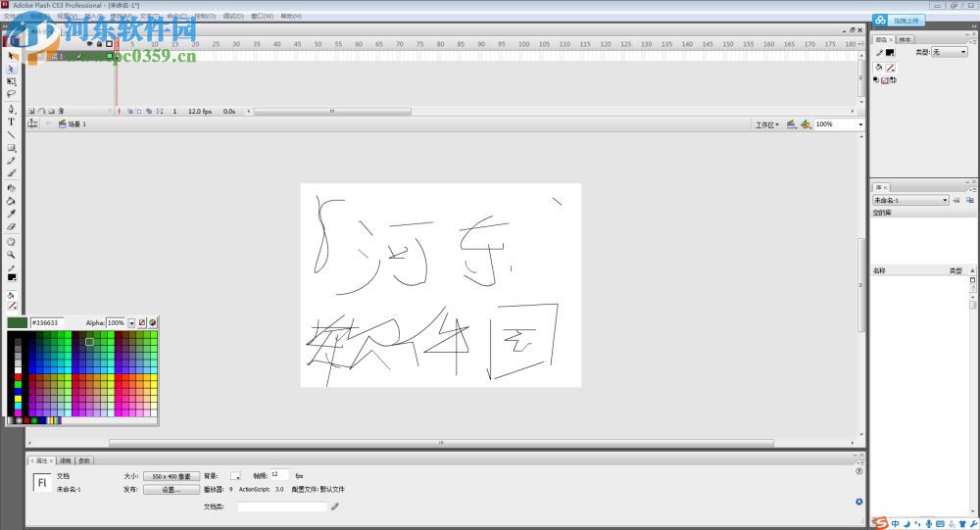Viewport: 980px width, 530px height.
Task: Toggle the no-color button in swatch popup
Action: [142, 323]
